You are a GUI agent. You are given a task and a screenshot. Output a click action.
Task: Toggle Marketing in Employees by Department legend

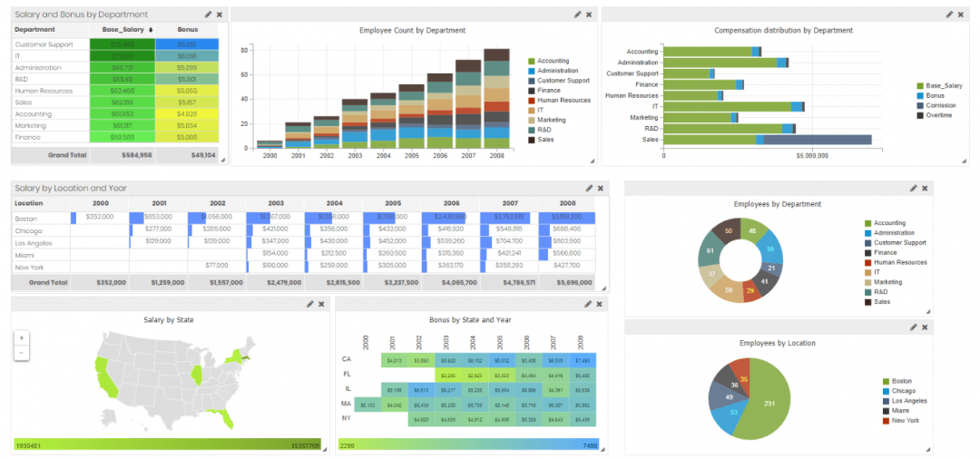(881, 282)
